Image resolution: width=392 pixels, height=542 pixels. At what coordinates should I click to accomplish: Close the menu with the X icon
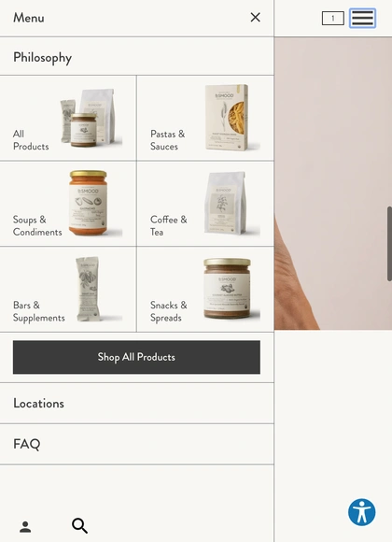click(255, 17)
